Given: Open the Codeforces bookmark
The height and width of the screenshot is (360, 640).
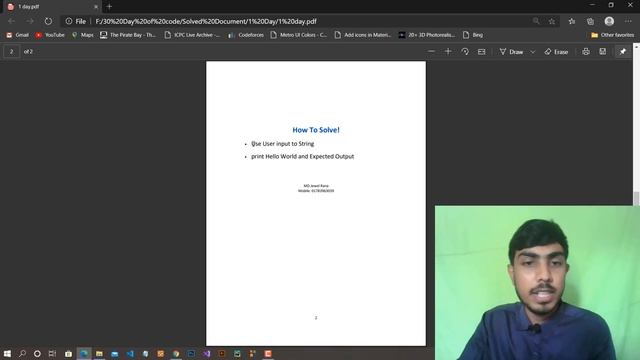Looking at the screenshot, I should point(246,35).
